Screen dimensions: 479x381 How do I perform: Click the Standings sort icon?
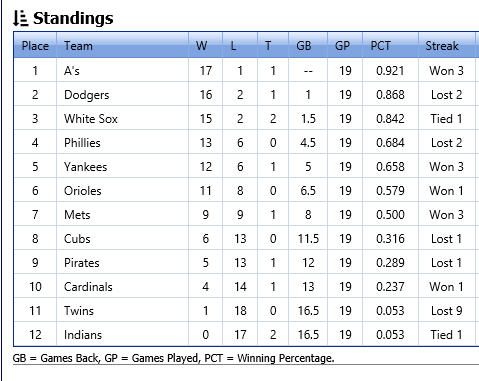[20, 18]
